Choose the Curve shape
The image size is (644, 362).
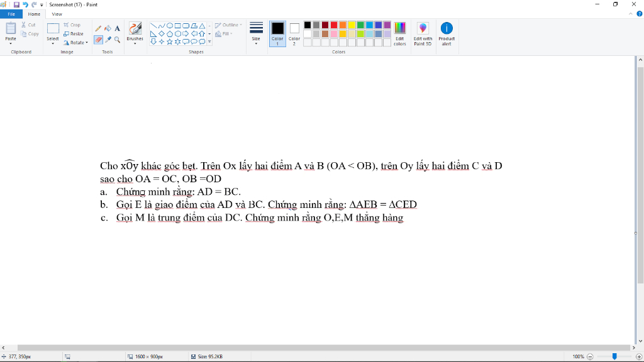tap(162, 25)
